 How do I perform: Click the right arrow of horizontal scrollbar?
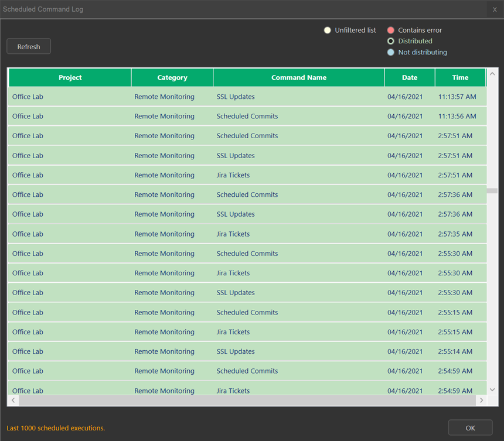pyautogui.click(x=481, y=400)
